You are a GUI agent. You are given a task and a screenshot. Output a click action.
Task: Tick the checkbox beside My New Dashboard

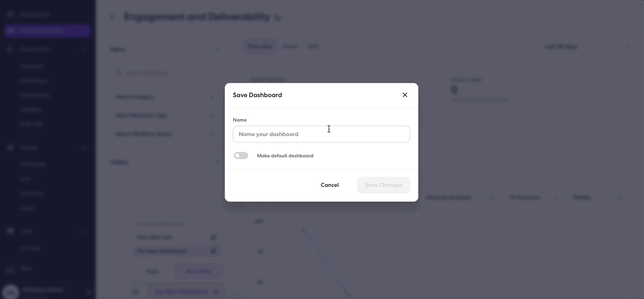(x=214, y=251)
